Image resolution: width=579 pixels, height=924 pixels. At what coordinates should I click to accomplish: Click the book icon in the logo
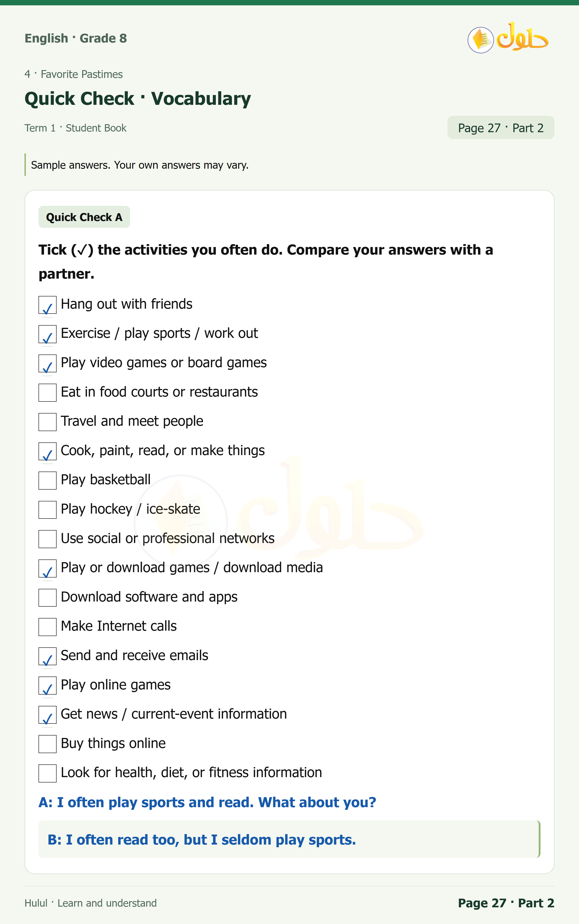[481, 40]
